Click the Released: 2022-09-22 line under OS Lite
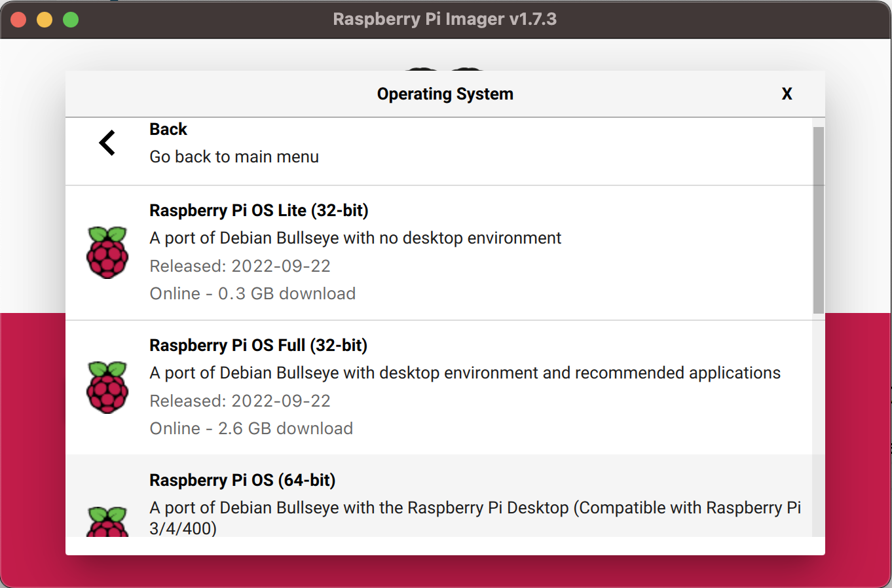The image size is (892, 588). pyautogui.click(x=240, y=266)
